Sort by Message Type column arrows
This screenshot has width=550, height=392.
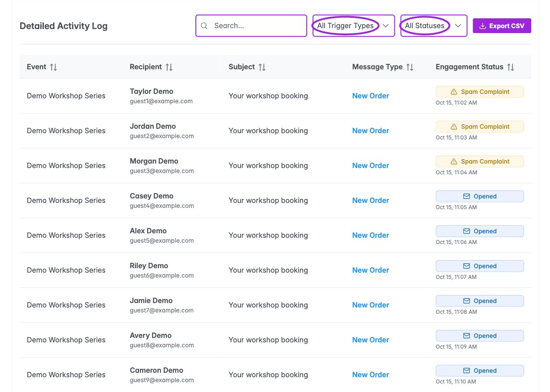point(410,67)
